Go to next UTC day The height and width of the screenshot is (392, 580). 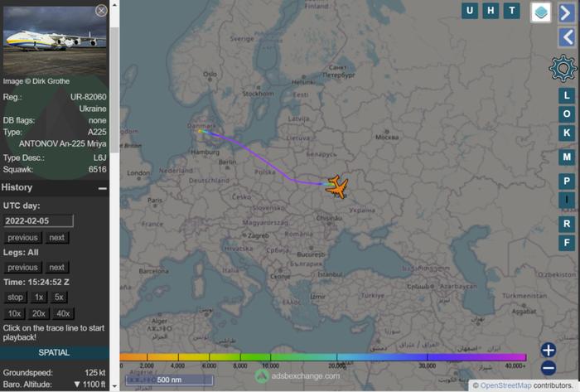pos(56,238)
